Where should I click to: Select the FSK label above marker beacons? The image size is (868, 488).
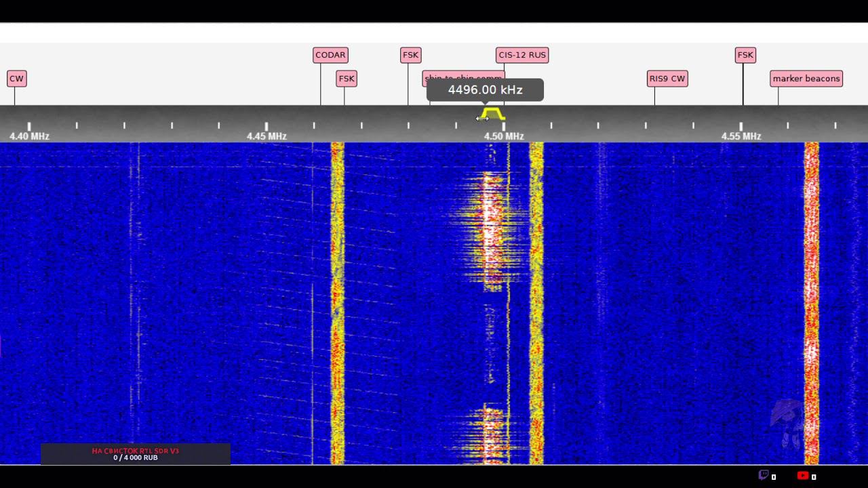745,55
